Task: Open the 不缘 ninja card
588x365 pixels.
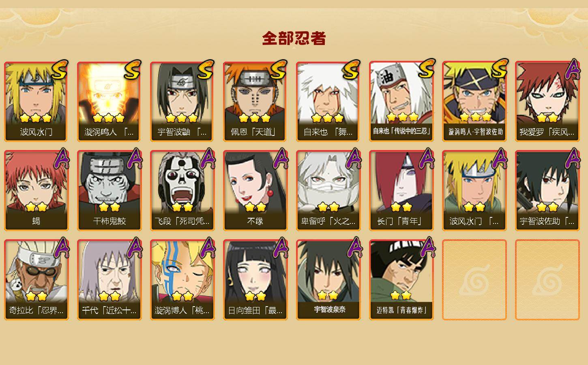Action: point(255,191)
